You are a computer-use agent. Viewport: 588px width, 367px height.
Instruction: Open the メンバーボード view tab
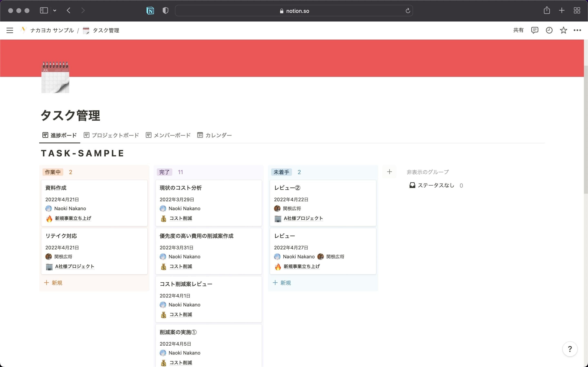pyautogui.click(x=168, y=135)
